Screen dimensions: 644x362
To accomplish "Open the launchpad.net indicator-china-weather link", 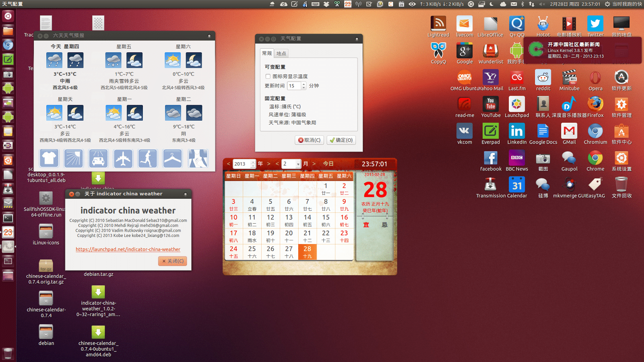I will pos(128,249).
